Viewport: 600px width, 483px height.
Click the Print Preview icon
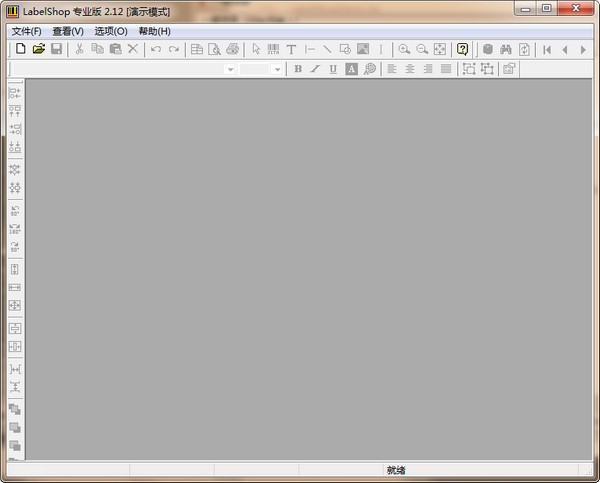tap(214, 49)
